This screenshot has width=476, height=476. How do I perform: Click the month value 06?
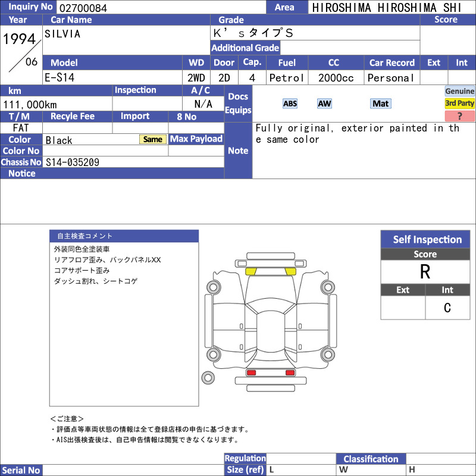[x=32, y=62]
